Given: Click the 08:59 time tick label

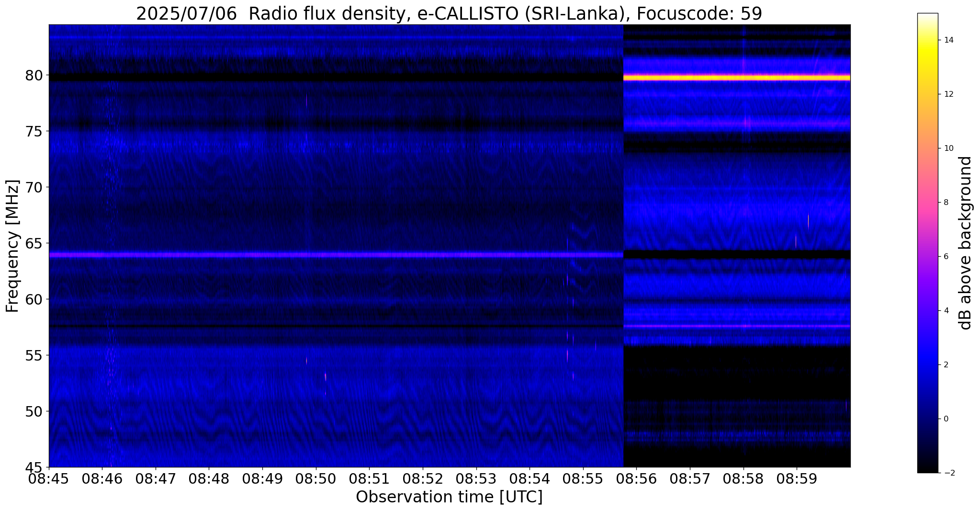Looking at the screenshot, I should 796,479.
